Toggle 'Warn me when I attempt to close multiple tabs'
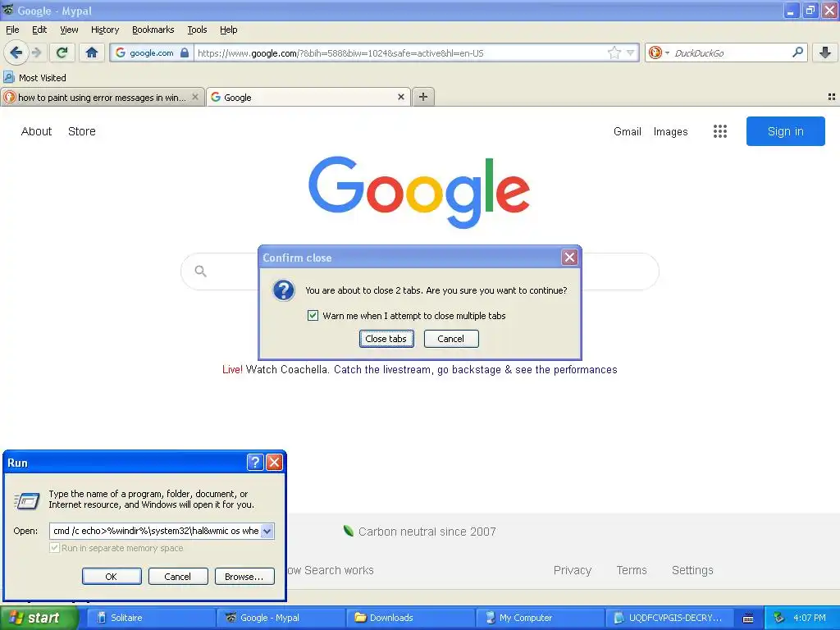 [313, 316]
